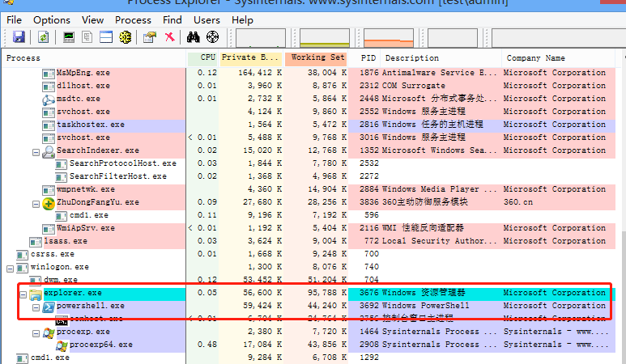Collapse the explorer.exe tree node
The width and height of the screenshot is (626, 364).
[23, 294]
